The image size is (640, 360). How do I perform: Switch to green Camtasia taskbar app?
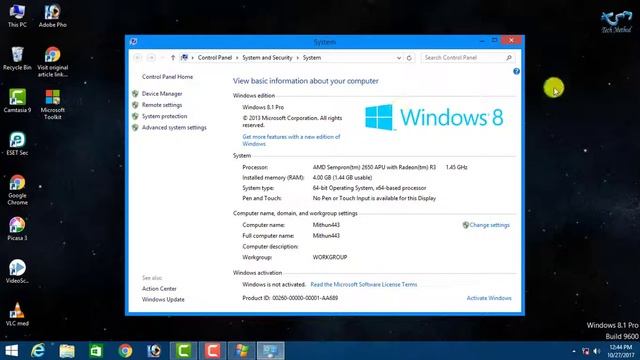(x=183, y=351)
